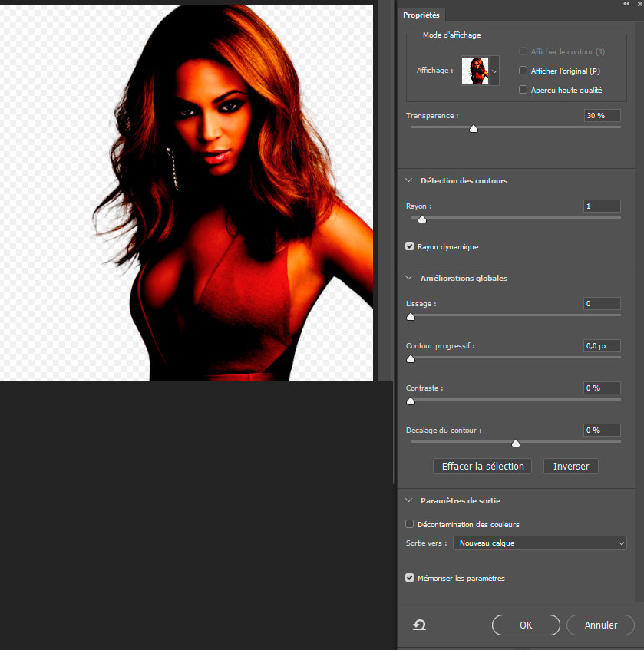Viewport: 644px width, 650px height.
Task: Enable Décontamination des couleurs
Action: click(410, 524)
